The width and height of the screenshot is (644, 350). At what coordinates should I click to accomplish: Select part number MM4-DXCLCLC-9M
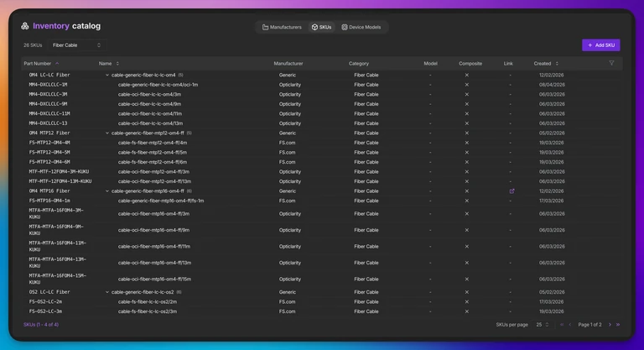tap(48, 104)
